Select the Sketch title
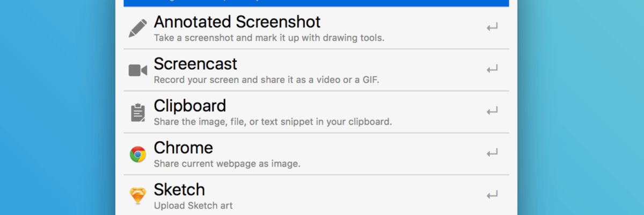The height and width of the screenshot is (215, 644). coord(179,189)
